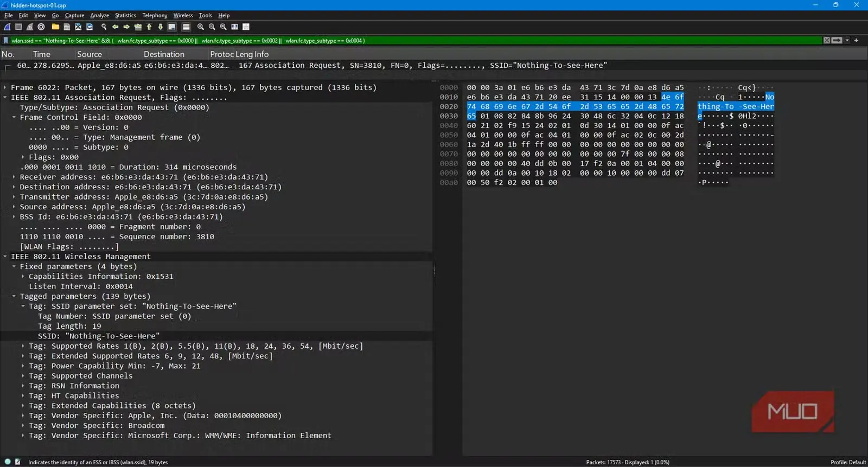868x467 pixels.
Task: Open capture file properties status icon
Action: click(18, 462)
